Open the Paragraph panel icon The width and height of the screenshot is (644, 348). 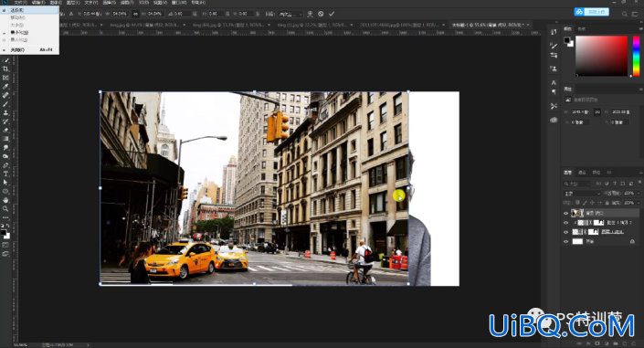point(554,92)
